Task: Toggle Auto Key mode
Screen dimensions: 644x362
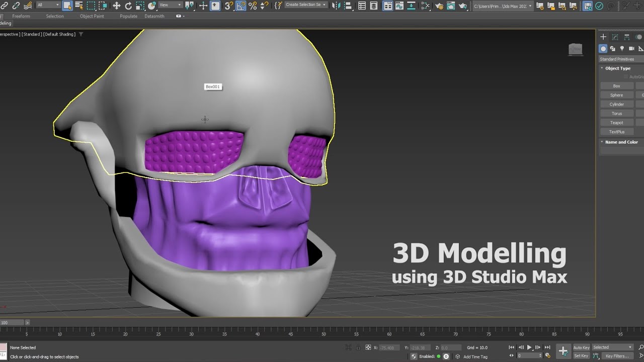Action: [581, 347]
